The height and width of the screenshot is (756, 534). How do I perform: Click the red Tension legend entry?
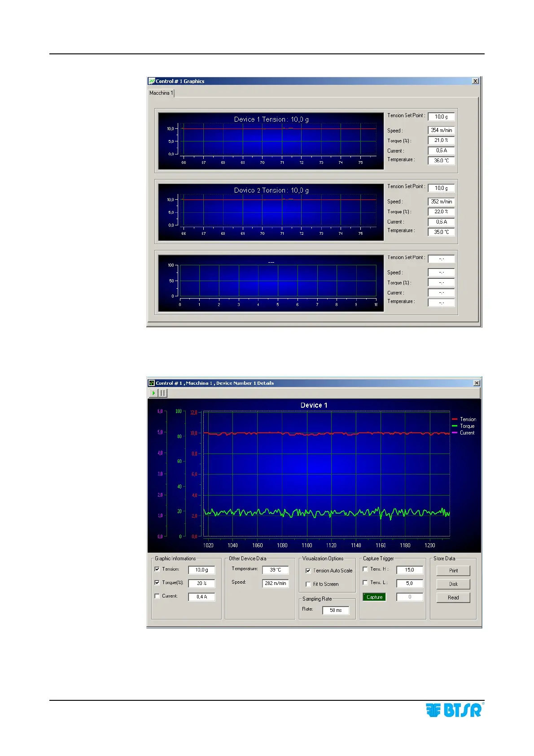click(x=464, y=419)
